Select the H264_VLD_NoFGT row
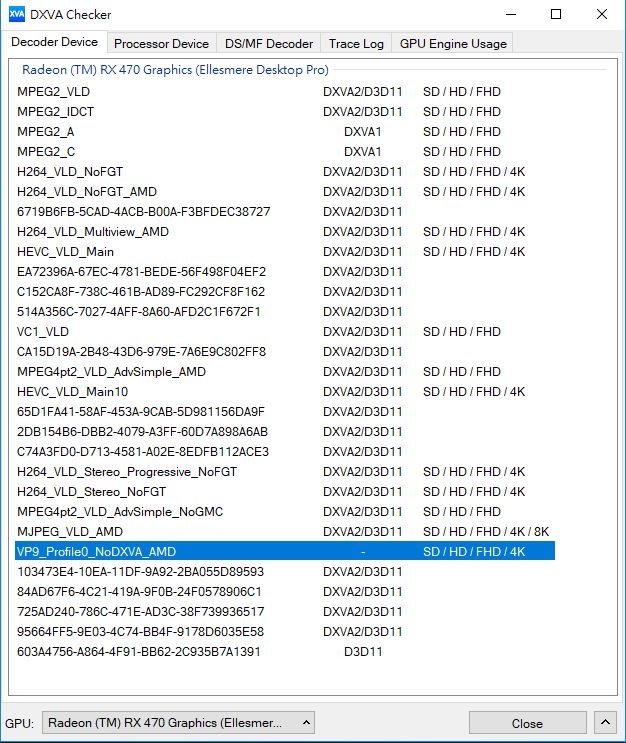 [x=285, y=172]
